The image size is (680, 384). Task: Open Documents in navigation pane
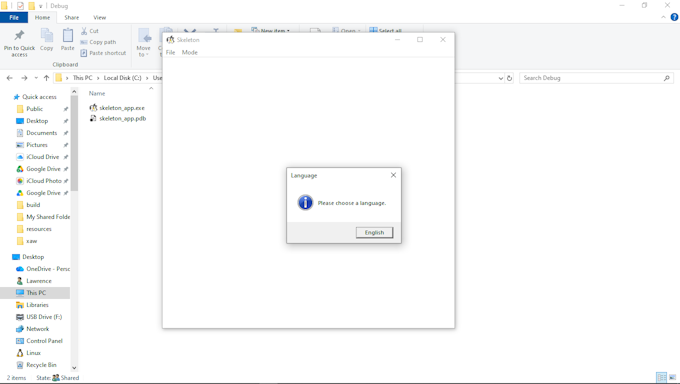click(37, 133)
